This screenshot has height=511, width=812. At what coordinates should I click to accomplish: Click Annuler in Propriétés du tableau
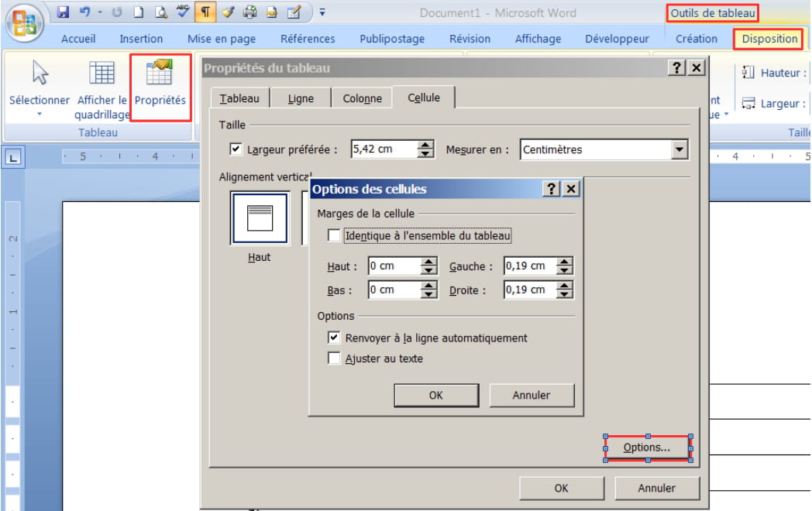coord(656,489)
